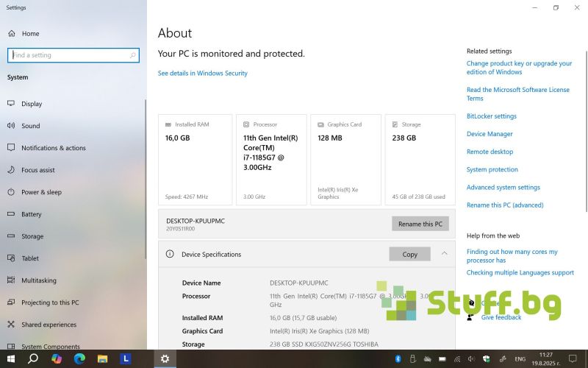Image resolution: width=588 pixels, height=368 pixels.
Task: Click the ENG language indicator in taskbar
Action: 520,358
